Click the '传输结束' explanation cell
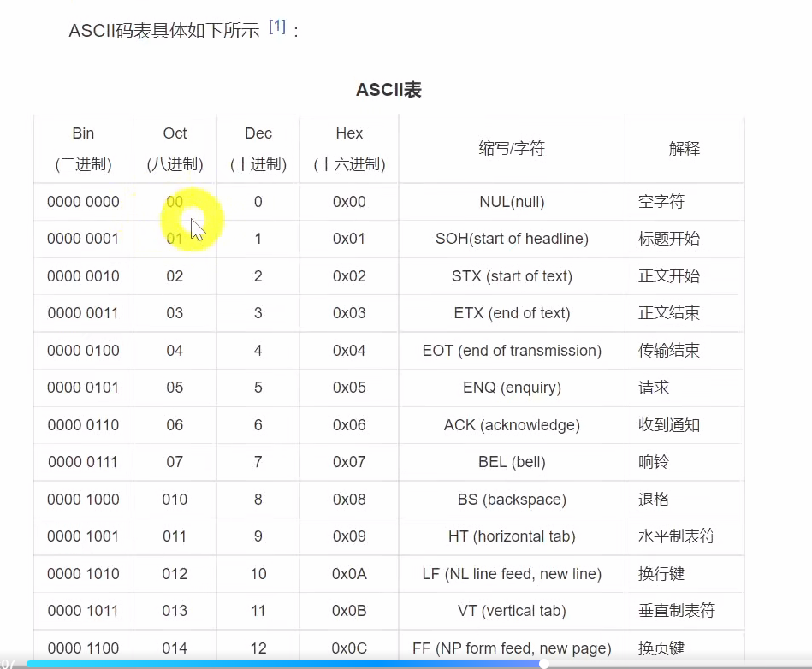 click(x=685, y=351)
